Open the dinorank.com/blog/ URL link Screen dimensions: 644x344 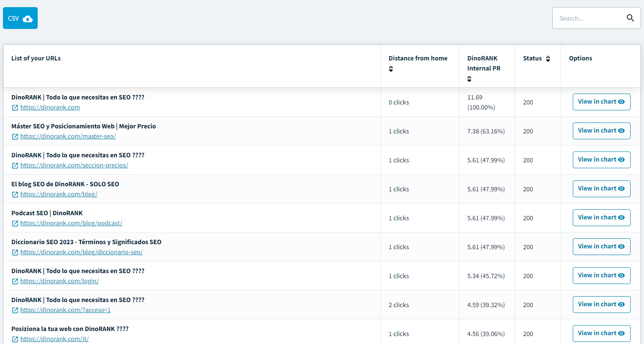[59, 194]
